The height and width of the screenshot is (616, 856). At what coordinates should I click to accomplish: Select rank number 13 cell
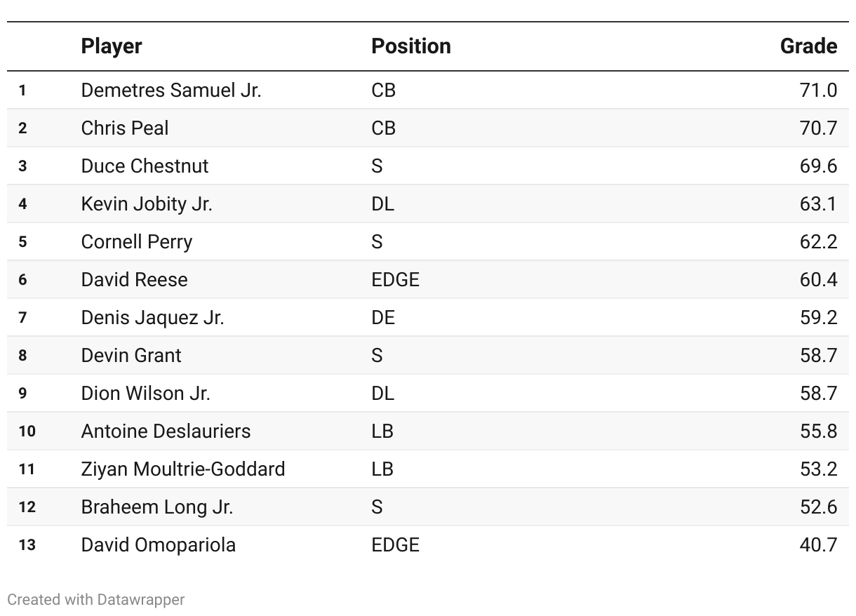27,544
